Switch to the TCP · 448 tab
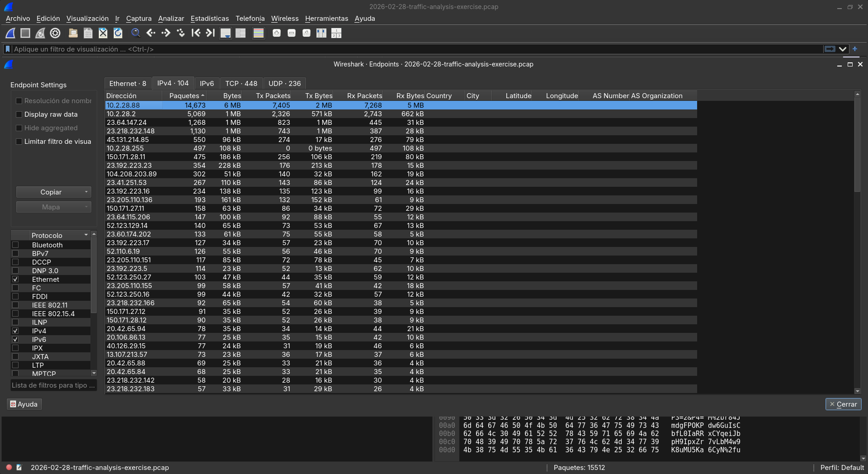The height and width of the screenshot is (474, 868). pos(241,84)
